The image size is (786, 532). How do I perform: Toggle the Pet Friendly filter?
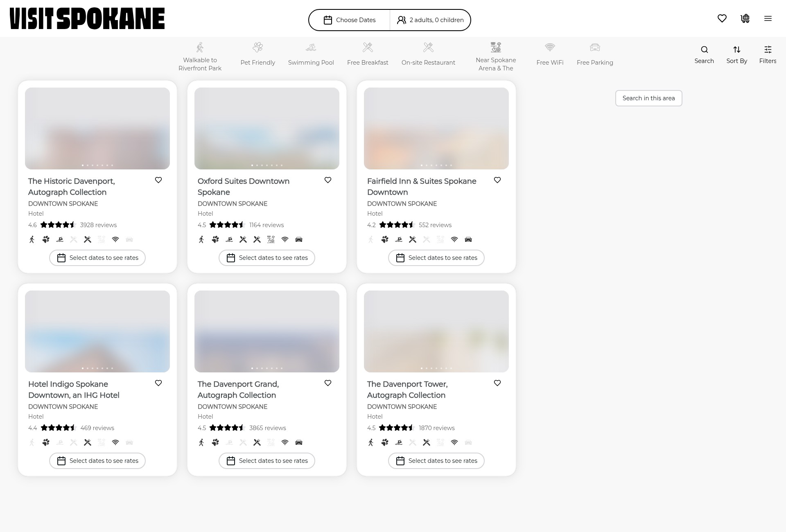(257, 54)
